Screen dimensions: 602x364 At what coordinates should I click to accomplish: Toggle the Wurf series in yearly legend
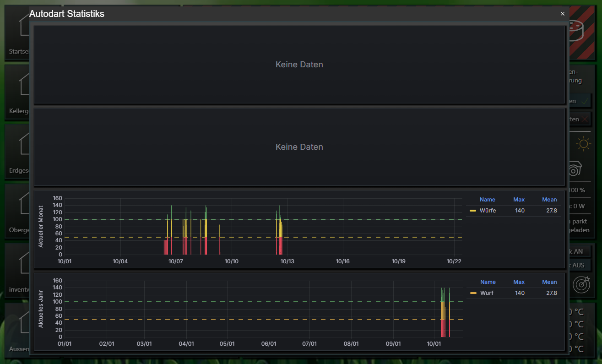click(x=487, y=293)
